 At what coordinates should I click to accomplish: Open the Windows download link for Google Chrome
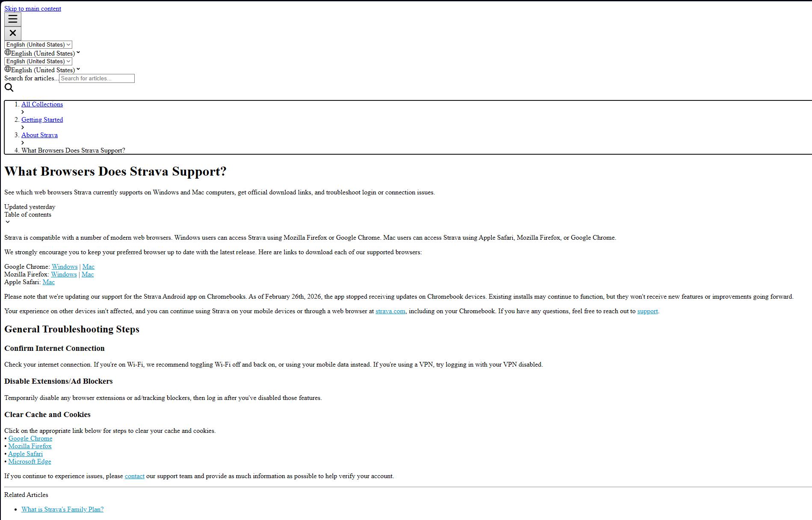[65, 267]
